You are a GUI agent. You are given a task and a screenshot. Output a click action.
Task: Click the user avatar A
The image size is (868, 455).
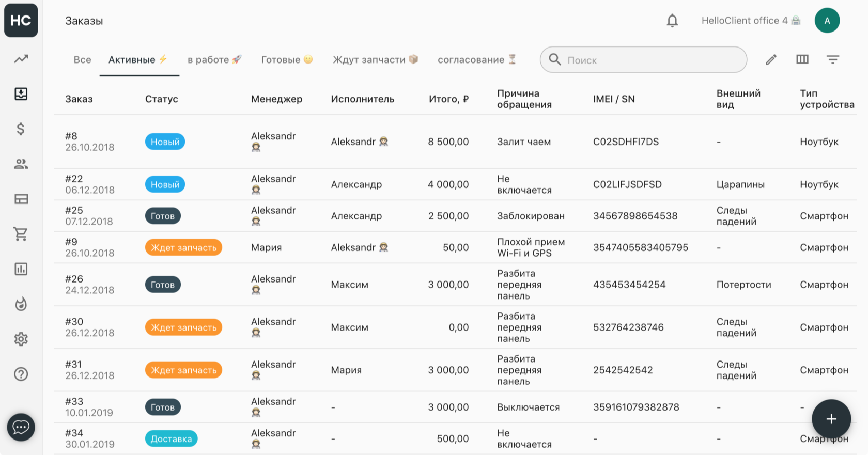click(827, 21)
